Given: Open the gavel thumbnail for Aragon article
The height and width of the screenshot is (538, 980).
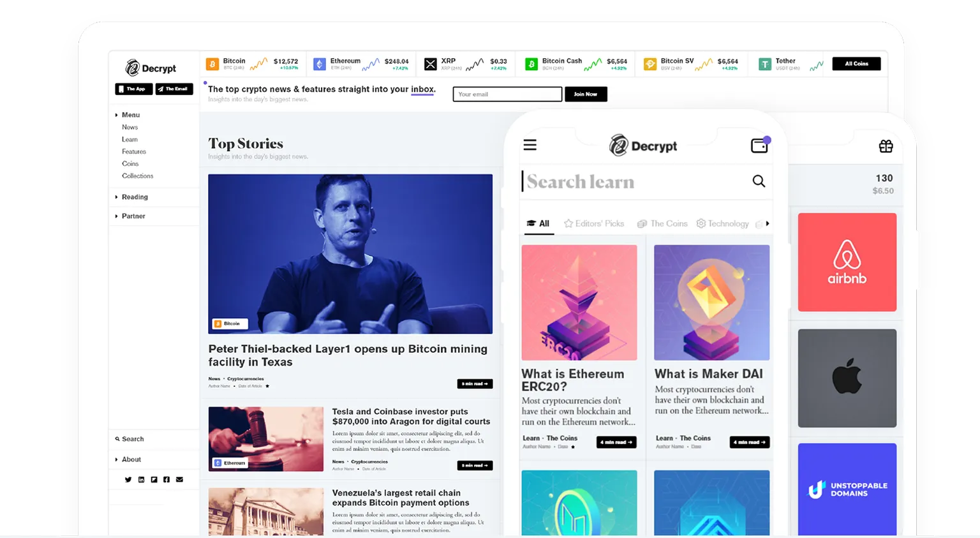Looking at the screenshot, I should click(266, 439).
